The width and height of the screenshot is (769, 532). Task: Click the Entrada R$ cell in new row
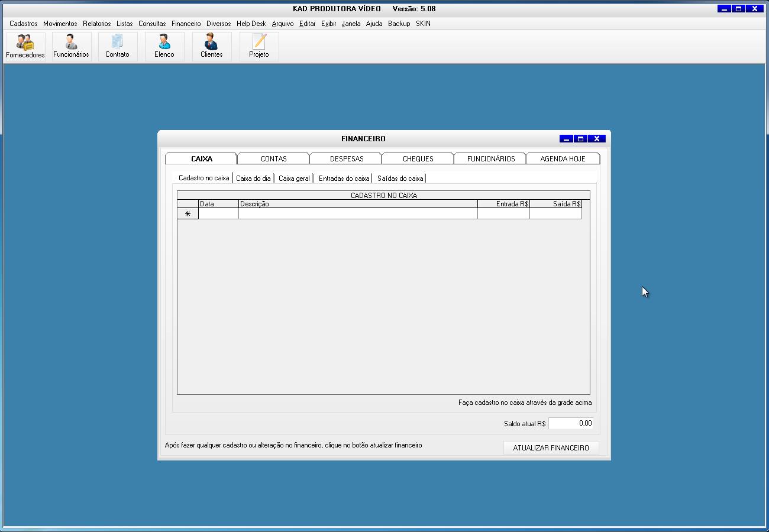(503, 213)
